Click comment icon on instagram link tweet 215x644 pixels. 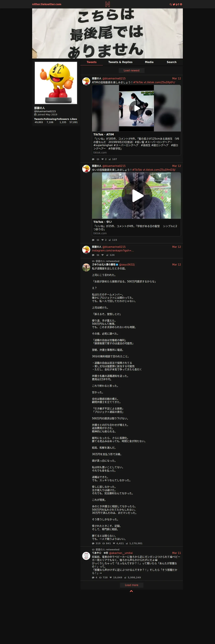click(x=93, y=255)
